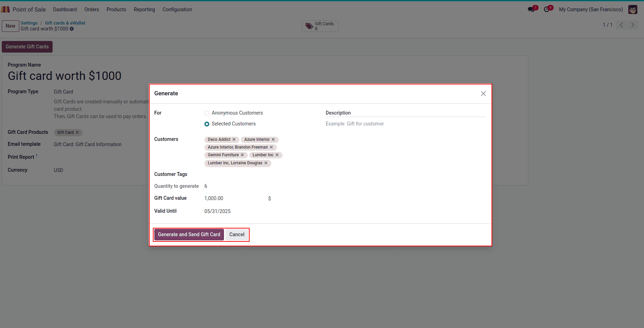Open the user avatar menu
644x328 pixels.
632,9
